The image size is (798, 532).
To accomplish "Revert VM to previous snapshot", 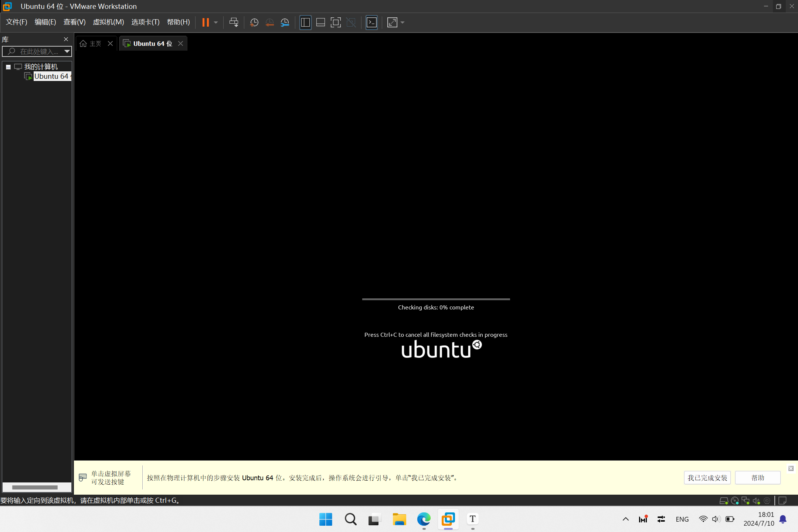I will coord(269,22).
